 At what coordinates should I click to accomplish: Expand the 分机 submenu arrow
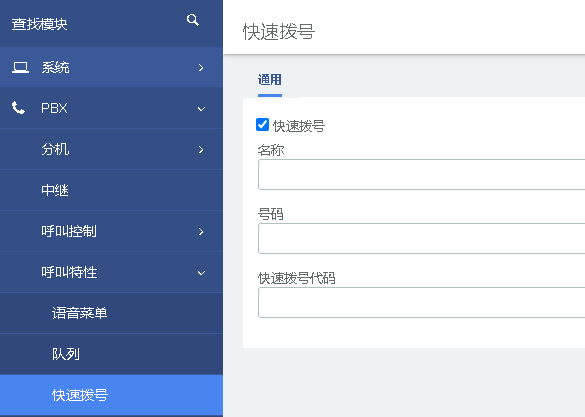point(201,150)
